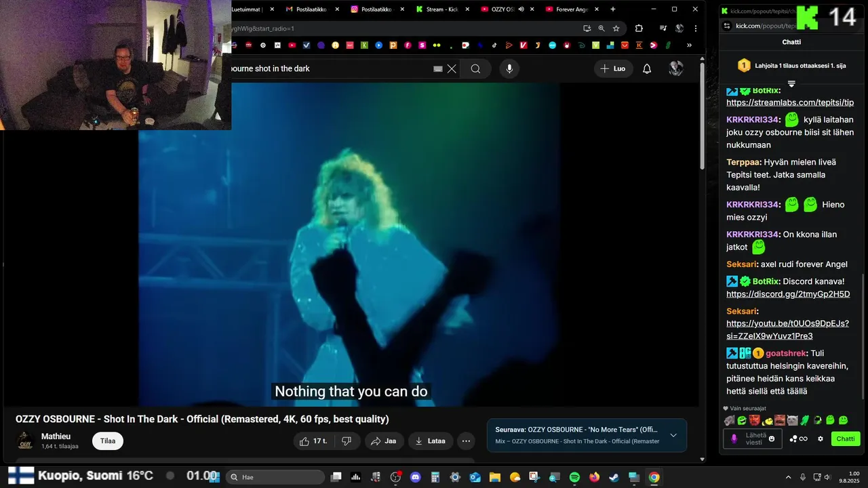Switch to the Forever Angel YouTube tab
The width and height of the screenshot is (868, 488).
coord(572,9)
